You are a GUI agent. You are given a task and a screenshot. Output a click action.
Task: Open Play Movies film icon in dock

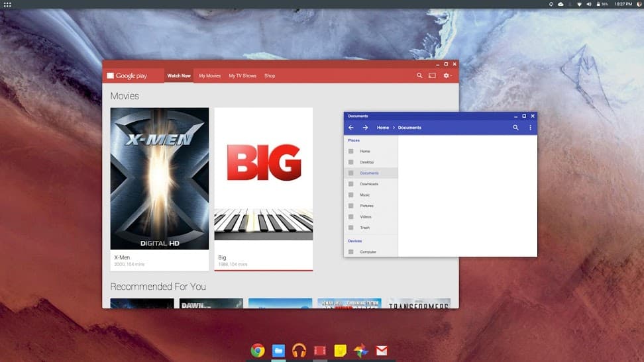(320, 351)
